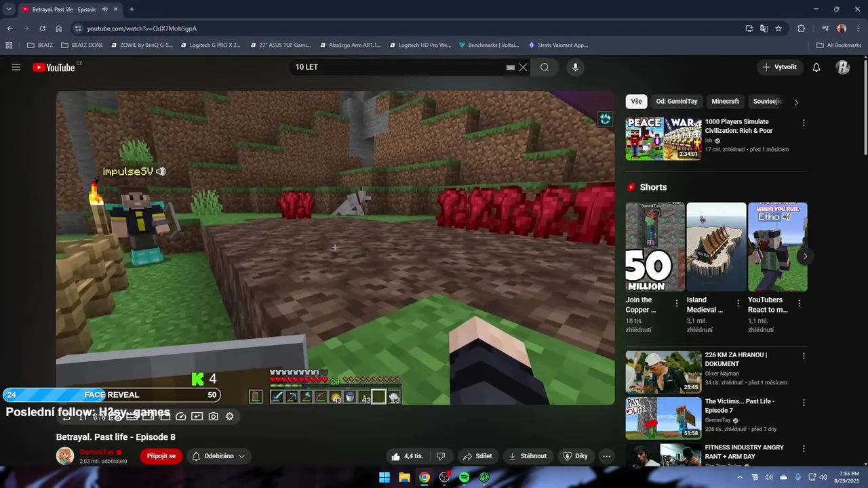Viewport: 868px width, 488px height.
Task: Open the Chrome home page button
Action: click(59, 28)
